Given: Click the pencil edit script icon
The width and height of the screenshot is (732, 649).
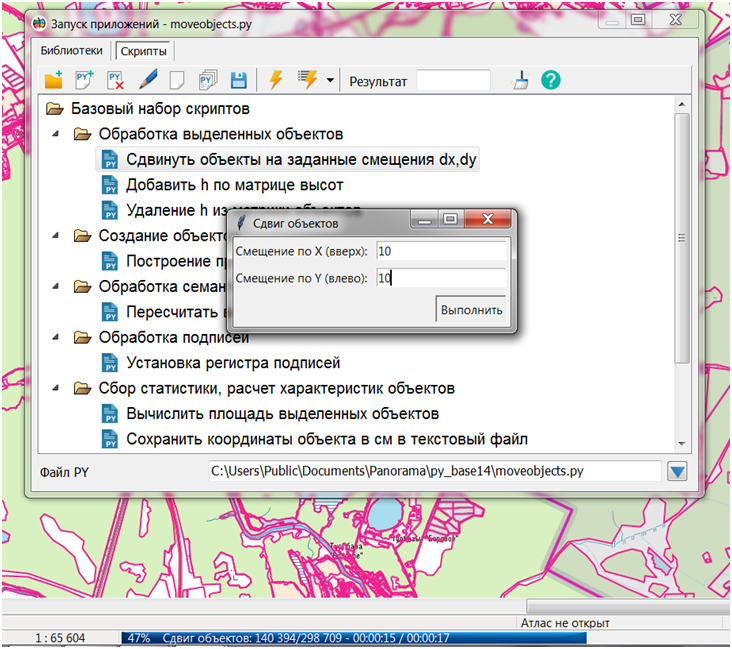Looking at the screenshot, I should coord(148,80).
